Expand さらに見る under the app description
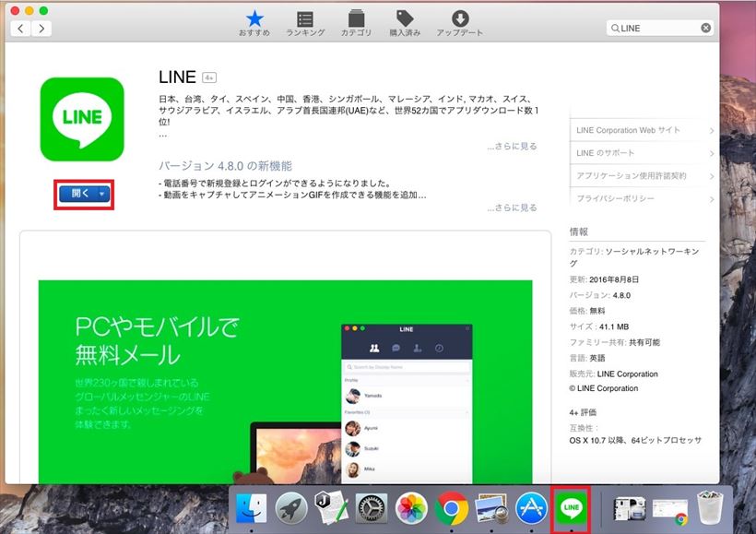 click(512, 146)
